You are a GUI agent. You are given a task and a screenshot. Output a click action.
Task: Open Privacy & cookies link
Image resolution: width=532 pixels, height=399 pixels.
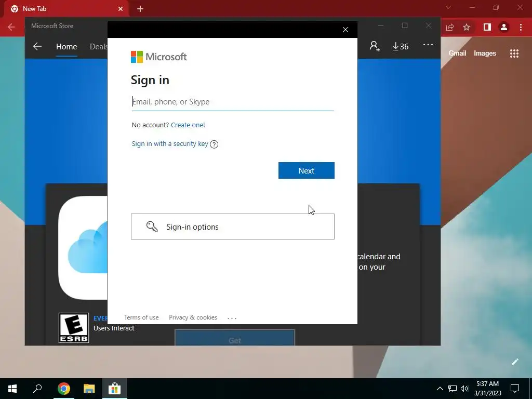point(193,317)
